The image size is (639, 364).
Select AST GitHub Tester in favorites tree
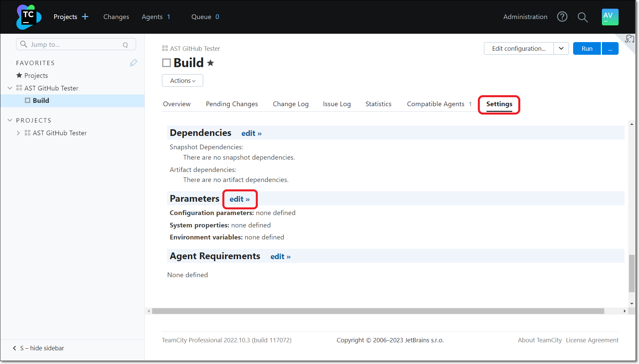coord(51,88)
